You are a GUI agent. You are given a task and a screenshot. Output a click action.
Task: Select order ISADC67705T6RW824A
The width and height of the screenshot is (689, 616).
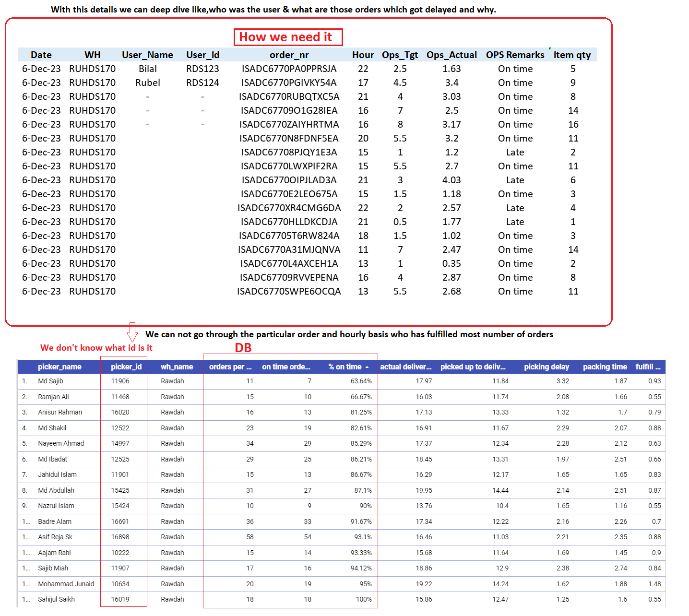(289, 236)
